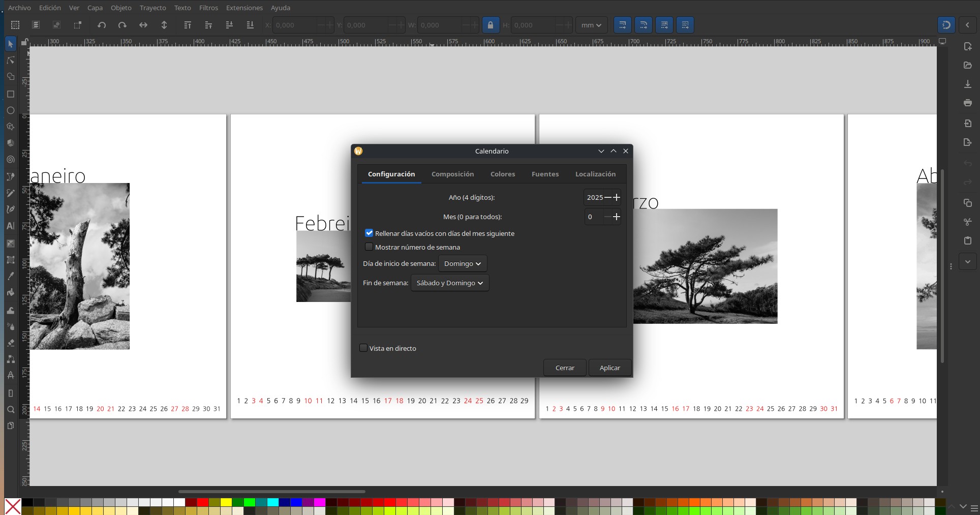Open the Extensiones menu
980x515 pixels.
click(x=244, y=8)
